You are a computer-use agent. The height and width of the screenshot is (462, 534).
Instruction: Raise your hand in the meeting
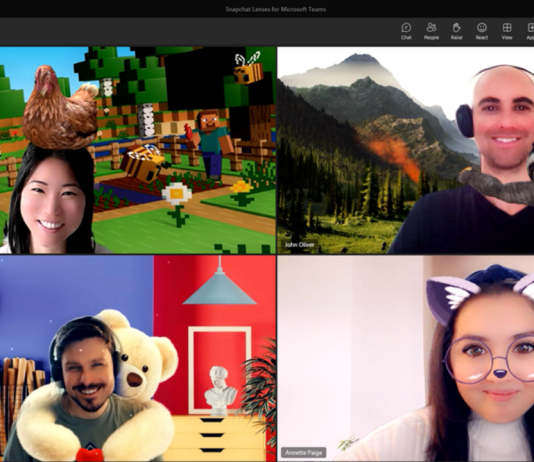point(456,31)
